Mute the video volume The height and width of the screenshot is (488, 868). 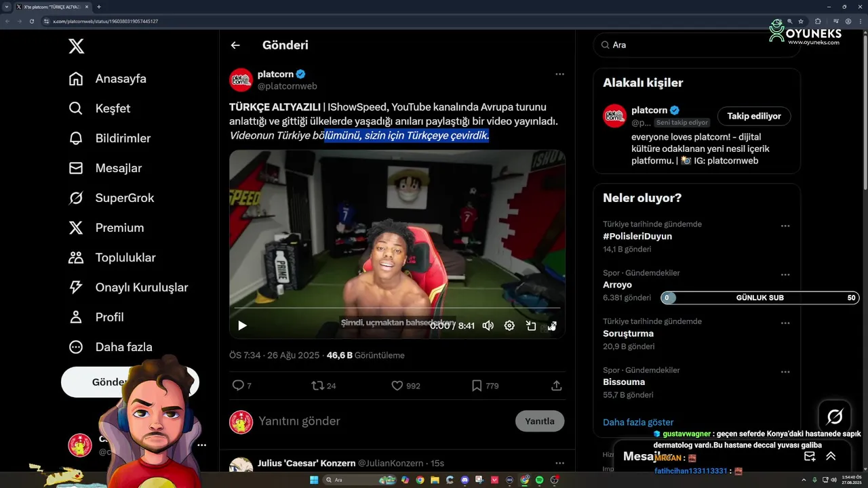click(488, 326)
